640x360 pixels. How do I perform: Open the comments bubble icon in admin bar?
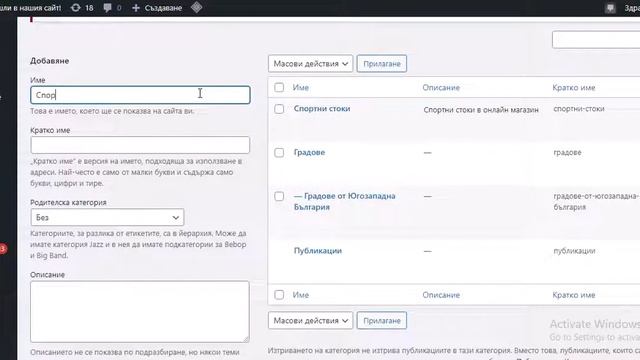pyautogui.click(x=112, y=8)
